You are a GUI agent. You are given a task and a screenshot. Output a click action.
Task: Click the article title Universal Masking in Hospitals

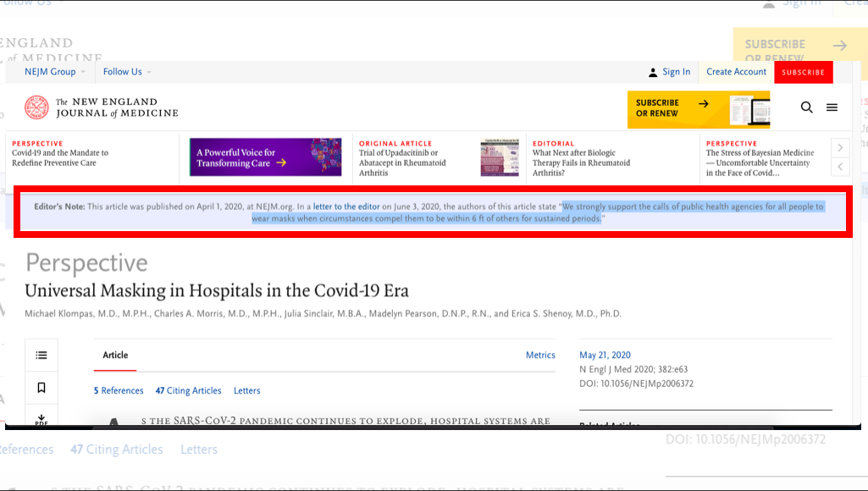pos(217,290)
